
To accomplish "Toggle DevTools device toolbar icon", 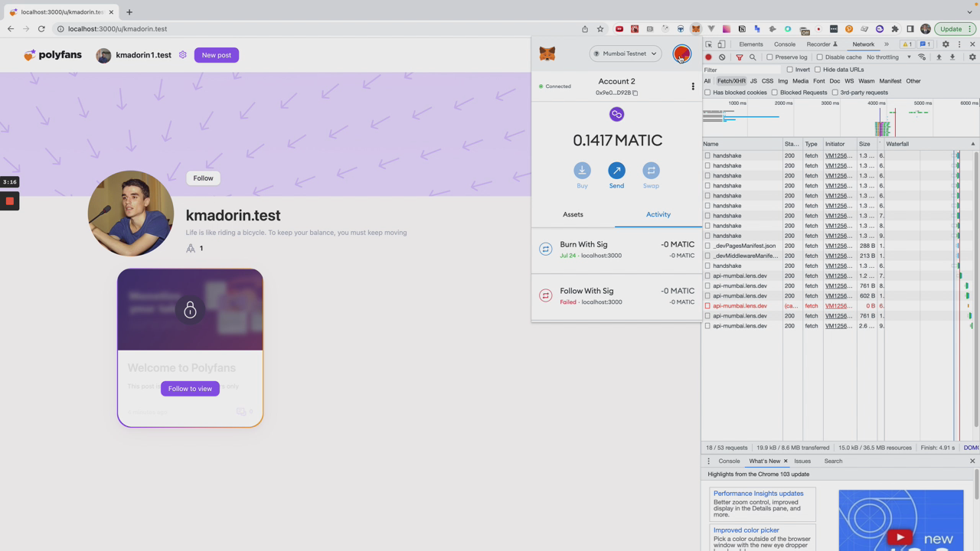I will click(x=721, y=44).
